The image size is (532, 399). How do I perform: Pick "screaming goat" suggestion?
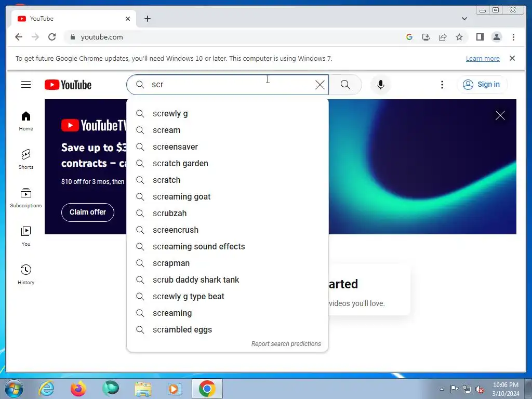[228, 197]
